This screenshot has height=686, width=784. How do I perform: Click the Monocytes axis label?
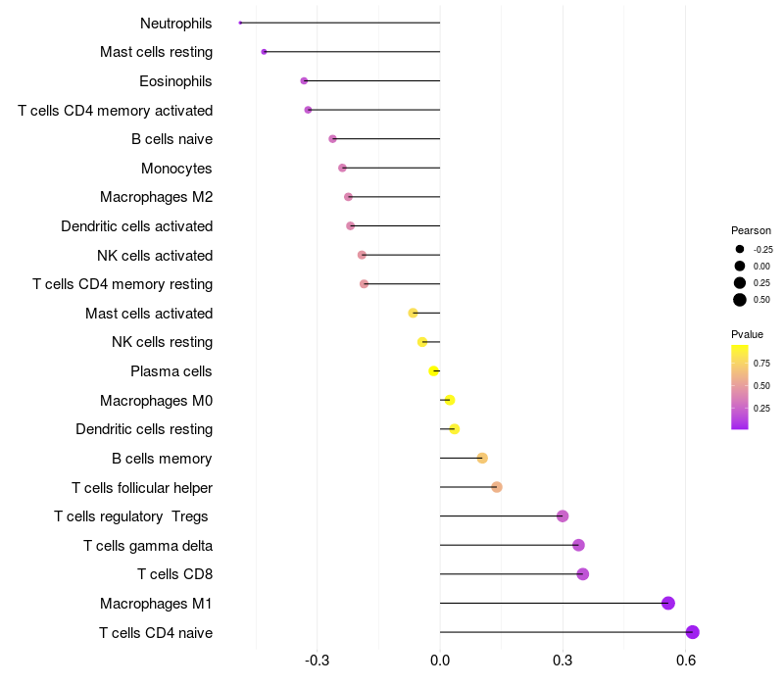click(176, 169)
